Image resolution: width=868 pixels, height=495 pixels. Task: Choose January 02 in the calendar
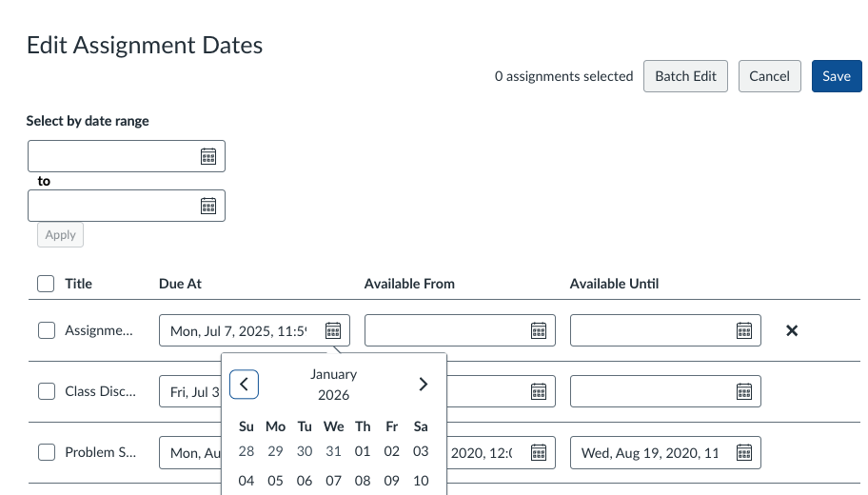(391, 451)
